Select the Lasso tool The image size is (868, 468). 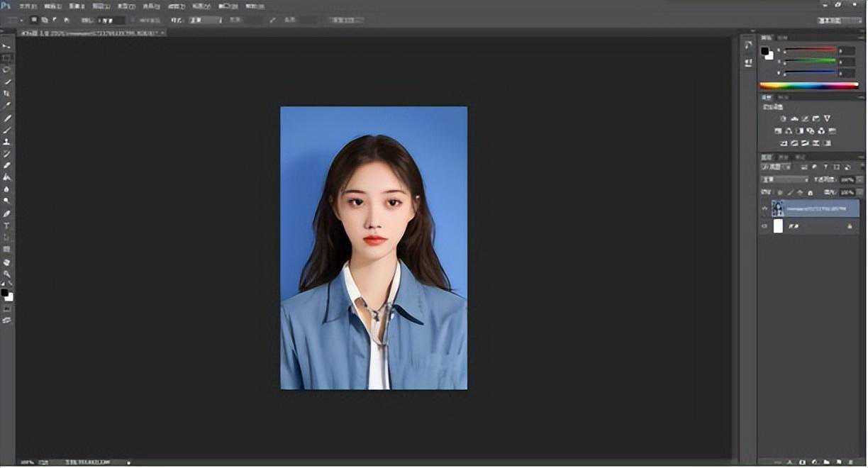pyautogui.click(x=7, y=69)
